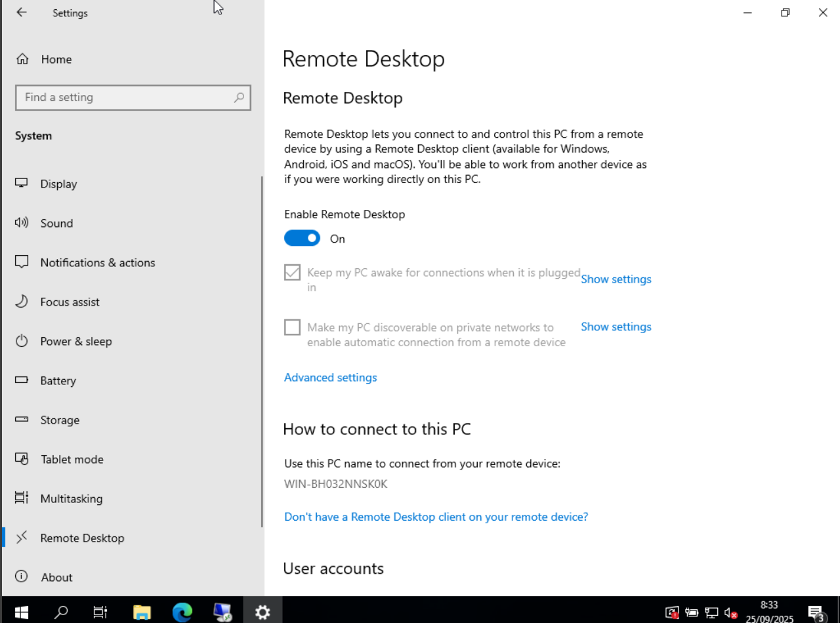Open the notification center icon
This screenshot has height=623, width=840.
pos(816,613)
